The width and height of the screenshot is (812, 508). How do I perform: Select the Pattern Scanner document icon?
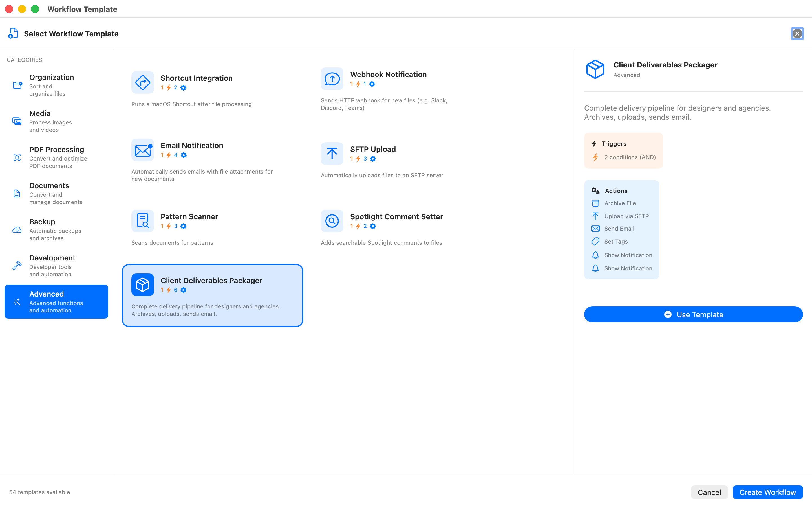[x=143, y=221]
